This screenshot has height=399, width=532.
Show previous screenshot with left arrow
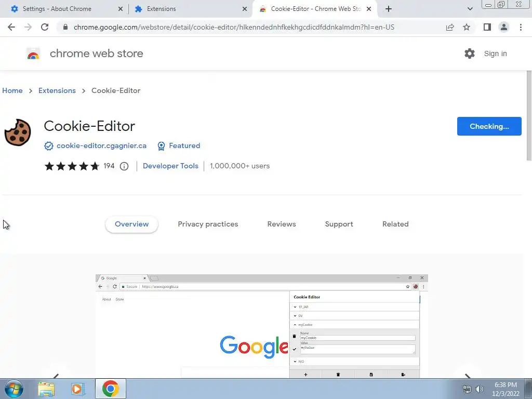(56, 375)
